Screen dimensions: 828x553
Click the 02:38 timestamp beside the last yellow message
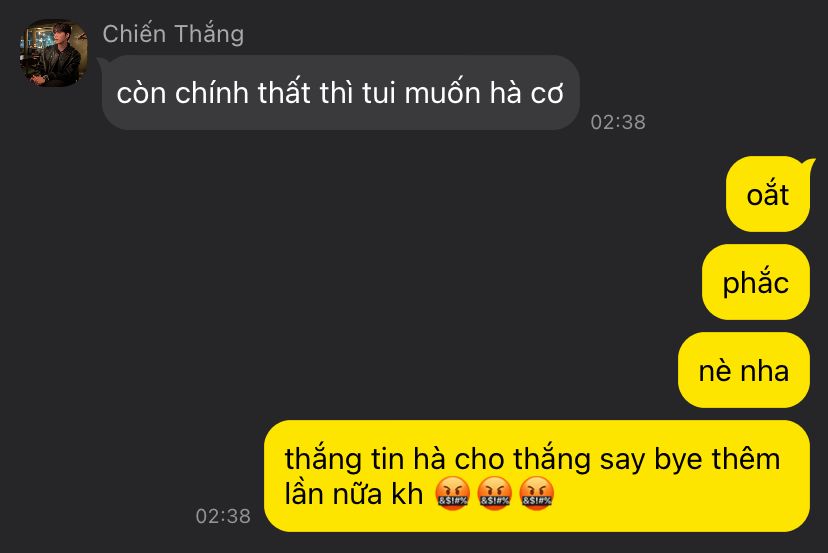223,516
